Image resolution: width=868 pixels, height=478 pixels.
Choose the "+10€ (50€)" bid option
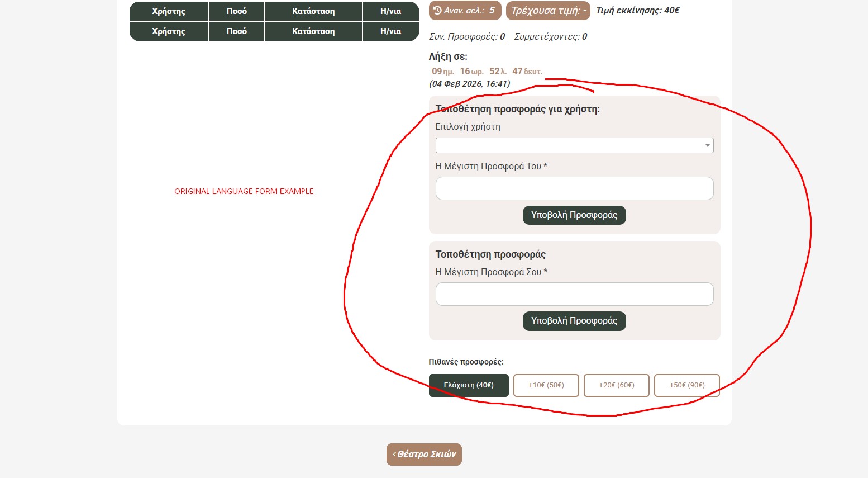click(x=546, y=385)
